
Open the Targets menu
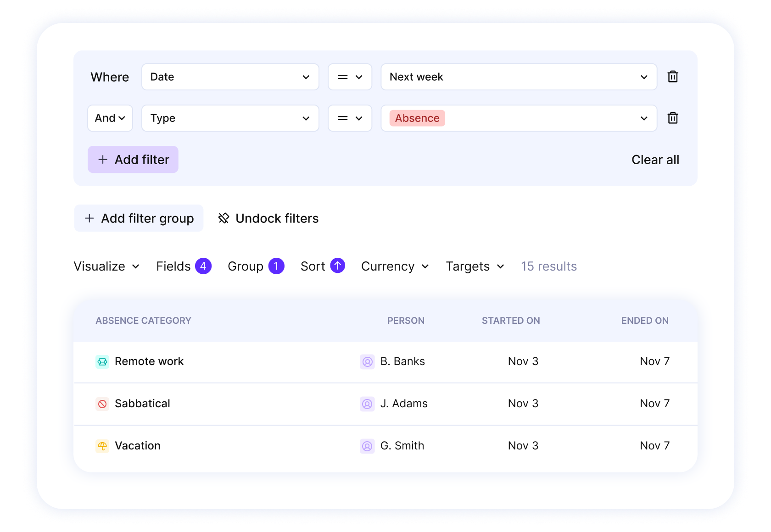click(x=474, y=266)
